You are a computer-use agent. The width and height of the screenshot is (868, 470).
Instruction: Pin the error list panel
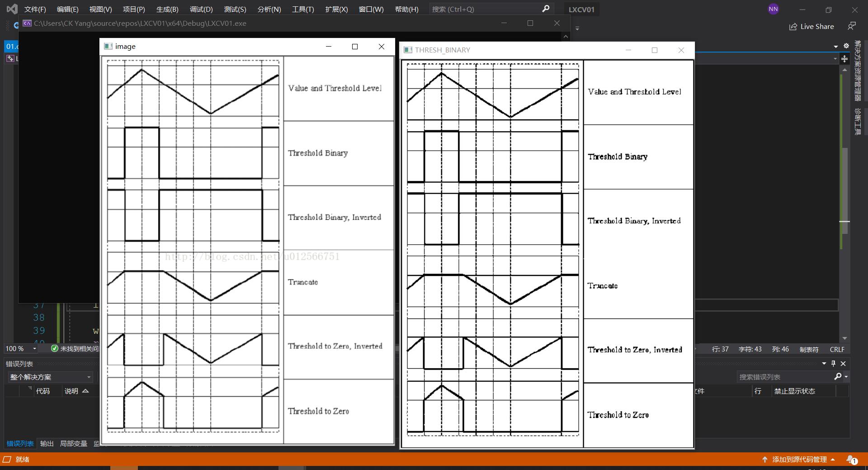[834, 363]
